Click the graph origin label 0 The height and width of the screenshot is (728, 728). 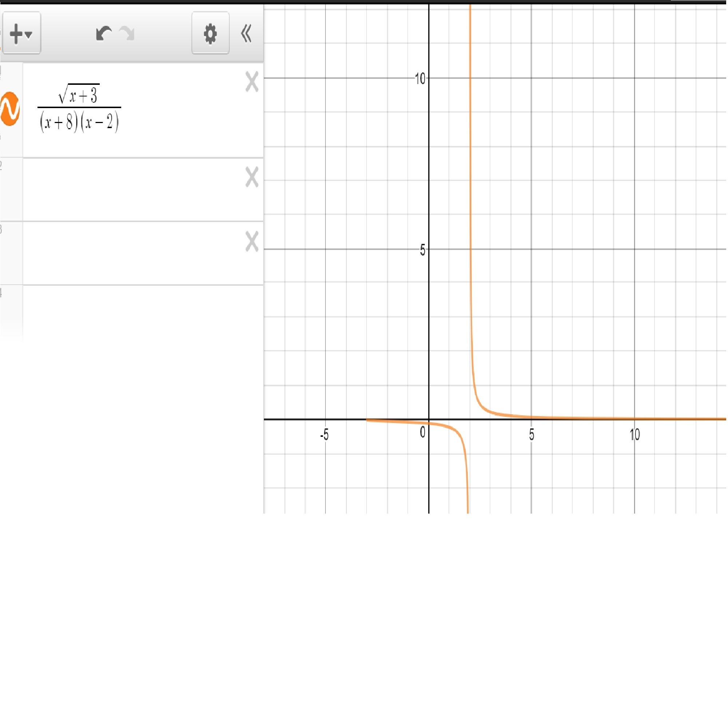coord(422,432)
